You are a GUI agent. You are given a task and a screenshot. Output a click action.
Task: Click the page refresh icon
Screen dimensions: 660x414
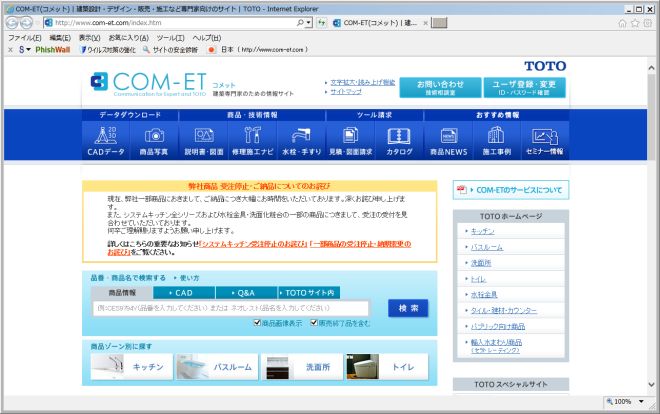(x=322, y=23)
